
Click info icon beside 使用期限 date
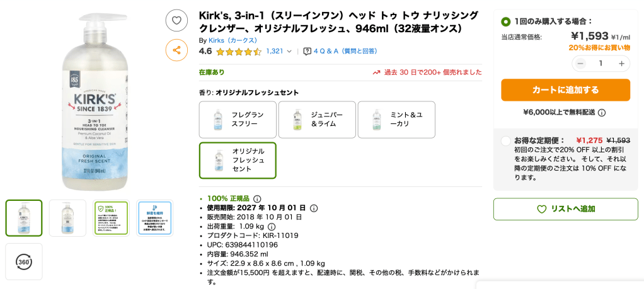[314, 208]
